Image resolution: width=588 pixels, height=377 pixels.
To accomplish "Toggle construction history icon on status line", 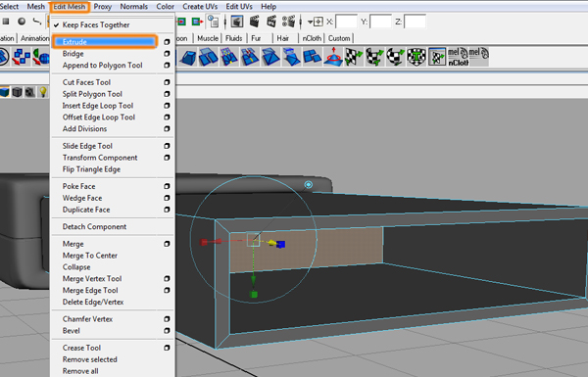I will pos(214,22).
